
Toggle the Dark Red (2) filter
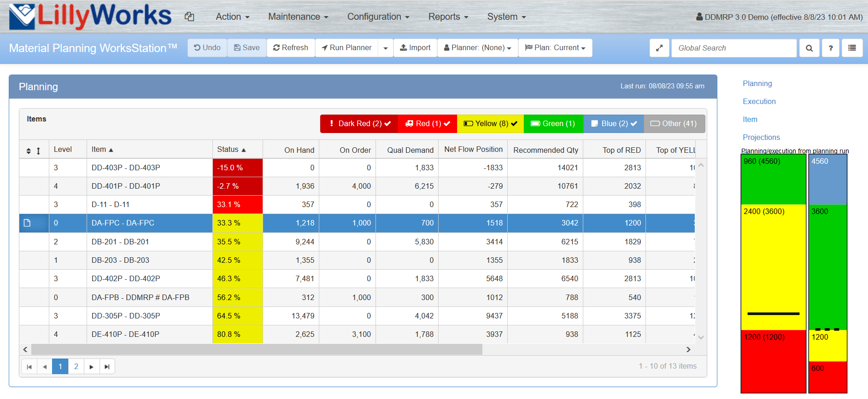(x=359, y=124)
